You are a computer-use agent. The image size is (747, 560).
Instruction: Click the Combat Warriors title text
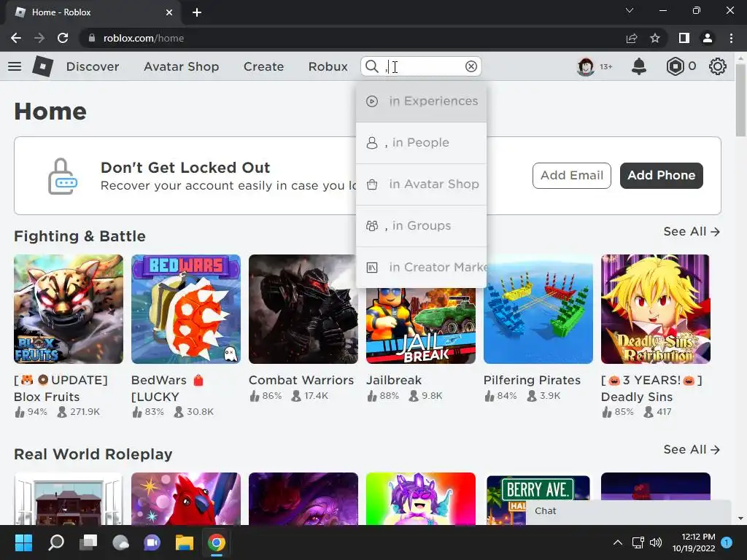point(301,380)
